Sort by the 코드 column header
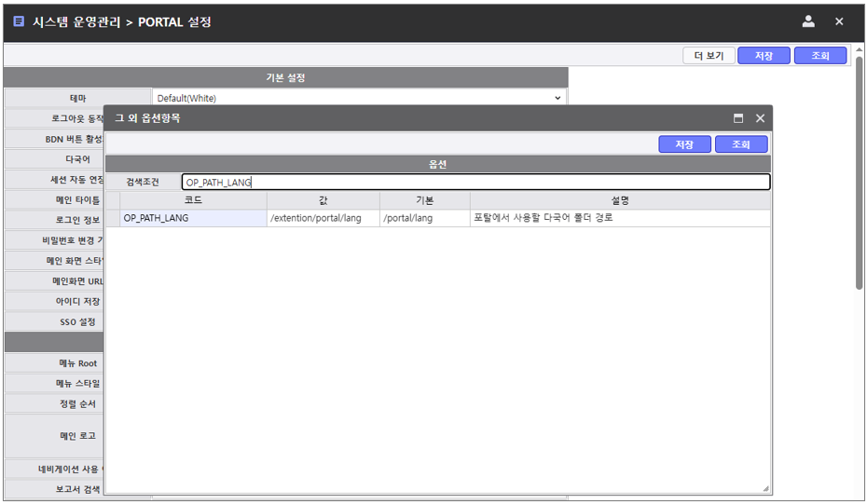The image size is (867, 504). pyautogui.click(x=193, y=200)
